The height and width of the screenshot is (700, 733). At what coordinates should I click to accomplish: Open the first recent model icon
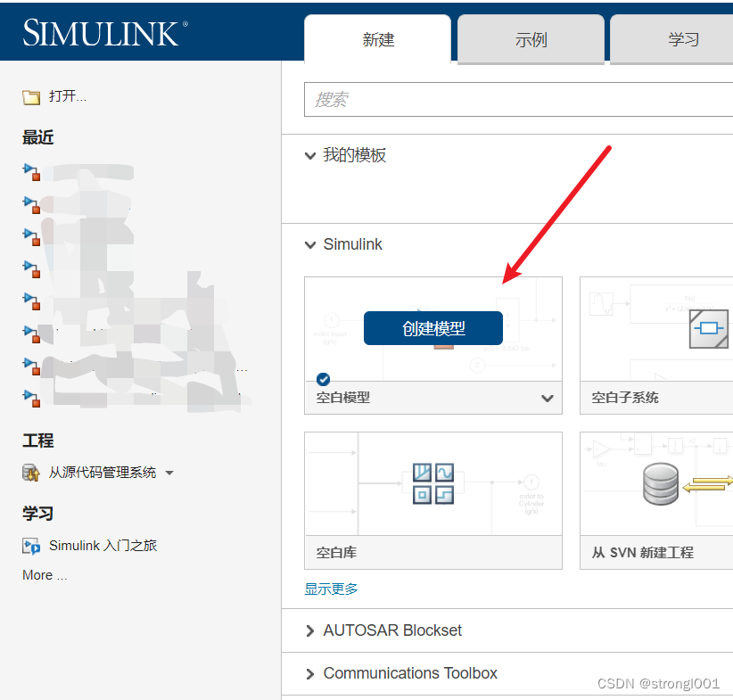(31, 172)
